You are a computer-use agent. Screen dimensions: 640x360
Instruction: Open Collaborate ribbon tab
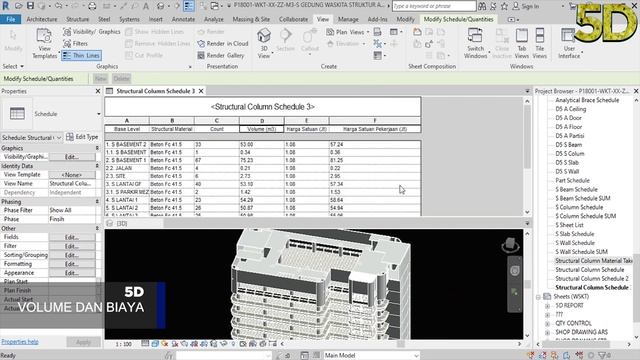[x=293, y=19]
